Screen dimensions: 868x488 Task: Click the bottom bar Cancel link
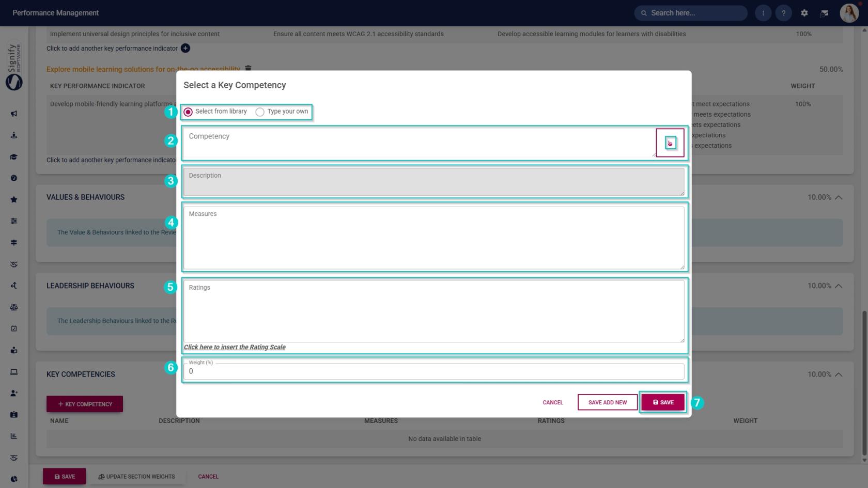pos(208,477)
